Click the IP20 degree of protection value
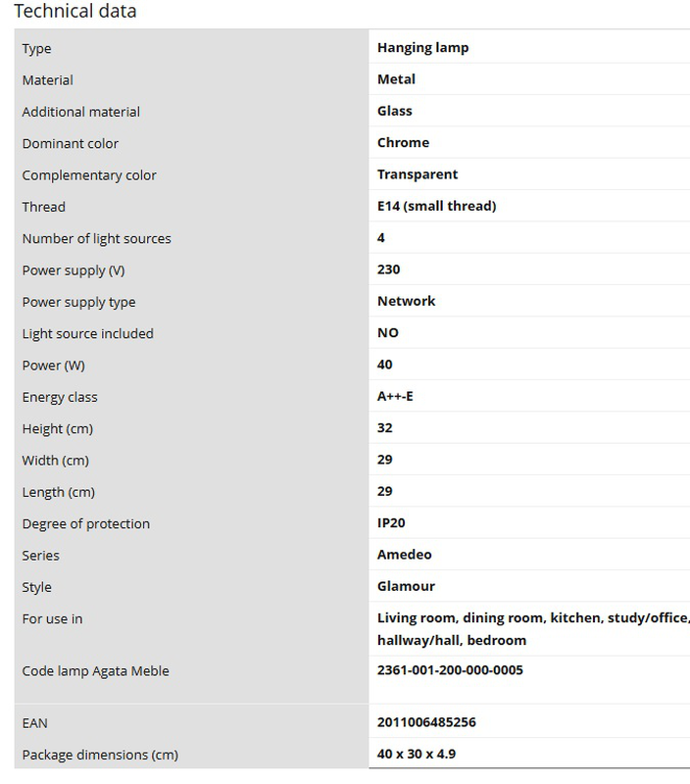690x784 pixels. pos(392,523)
